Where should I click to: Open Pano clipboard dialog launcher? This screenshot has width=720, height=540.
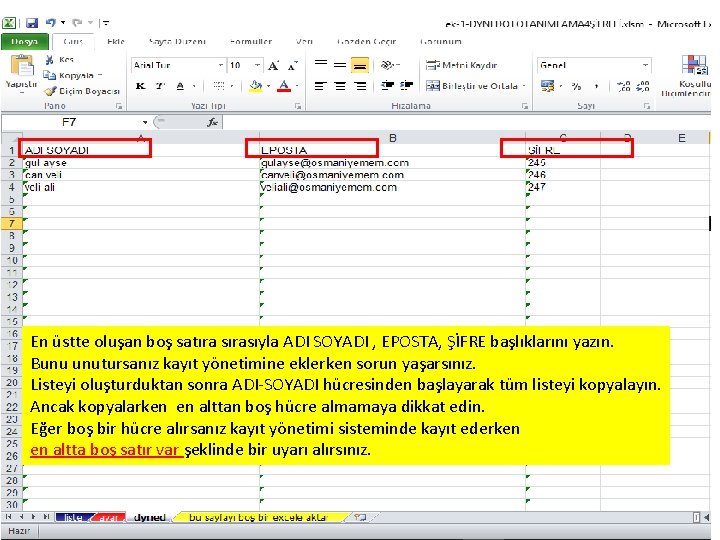tap(119, 106)
